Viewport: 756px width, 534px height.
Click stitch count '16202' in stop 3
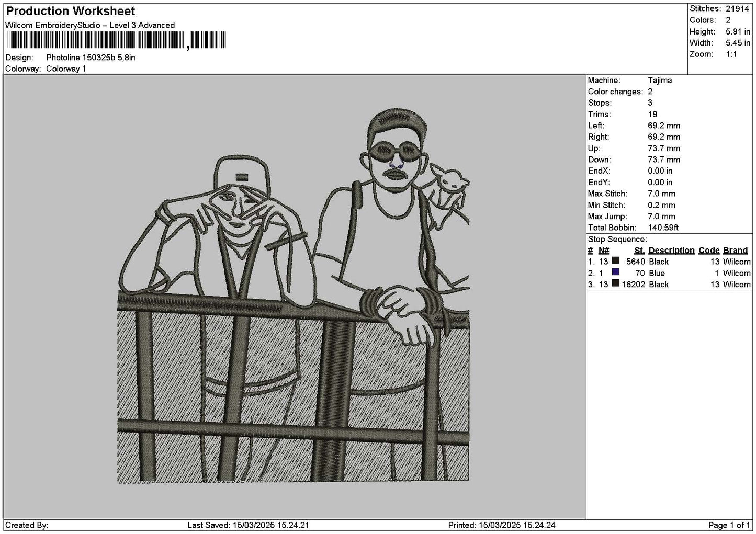pyautogui.click(x=633, y=285)
